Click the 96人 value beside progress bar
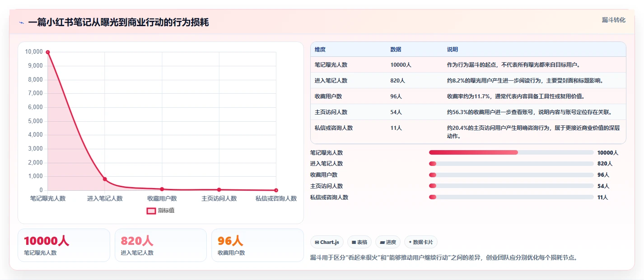This screenshot has width=644, height=280. click(603, 175)
